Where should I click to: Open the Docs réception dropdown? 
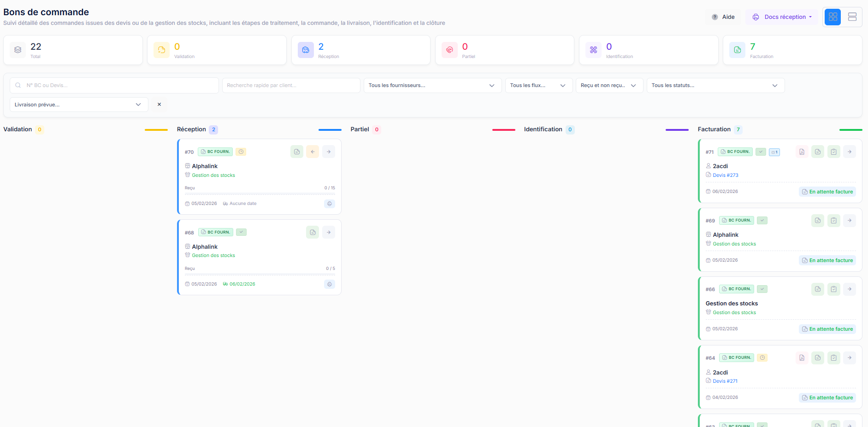coord(782,17)
